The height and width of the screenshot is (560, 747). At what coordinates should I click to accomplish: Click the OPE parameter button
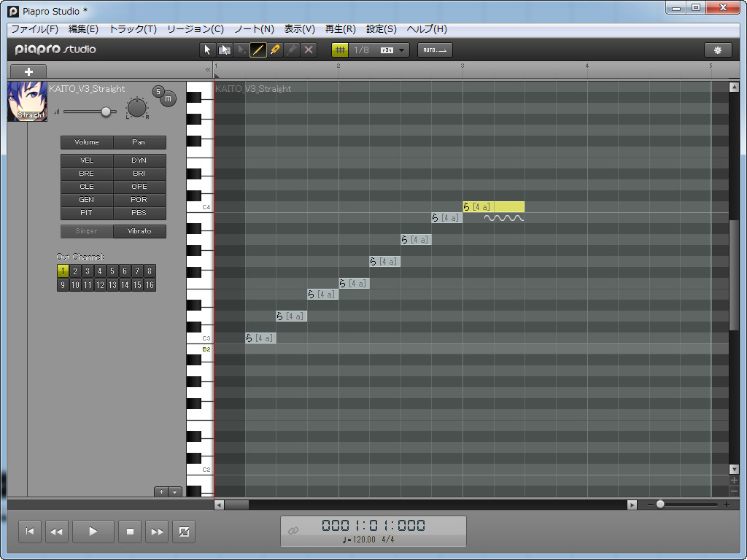(139, 187)
